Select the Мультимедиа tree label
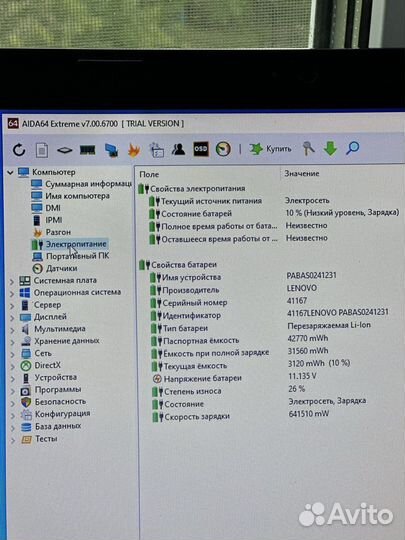The height and width of the screenshot is (540, 405). (x=60, y=329)
